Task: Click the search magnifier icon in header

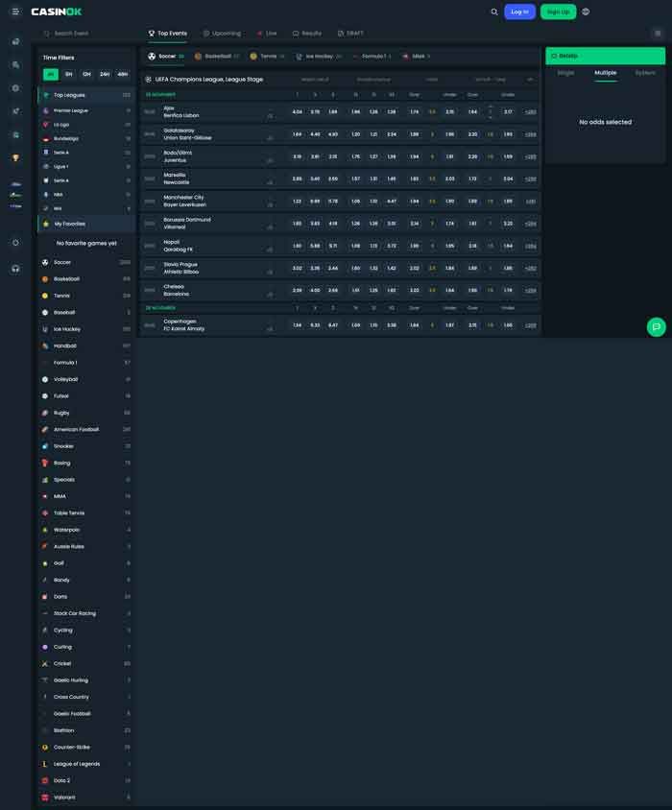Action: click(x=494, y=12)
